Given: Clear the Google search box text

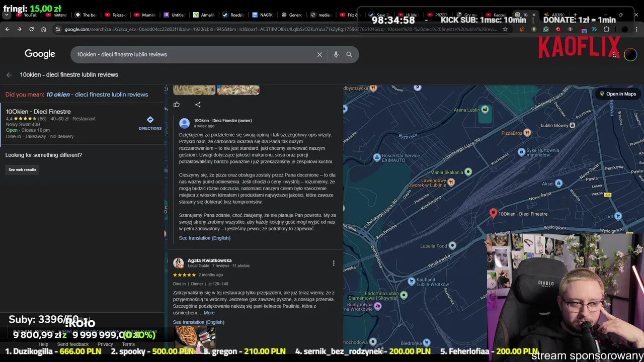Looking at the screenshot, I should 319,54.
